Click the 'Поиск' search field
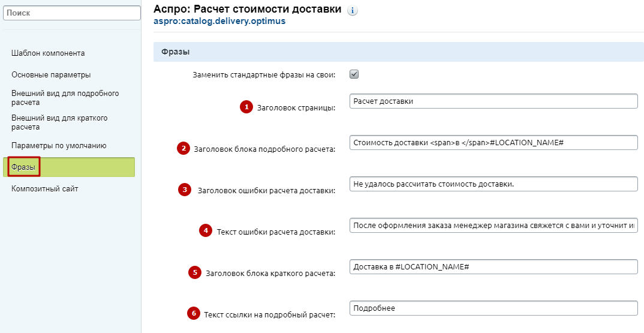 coord(72,13)
